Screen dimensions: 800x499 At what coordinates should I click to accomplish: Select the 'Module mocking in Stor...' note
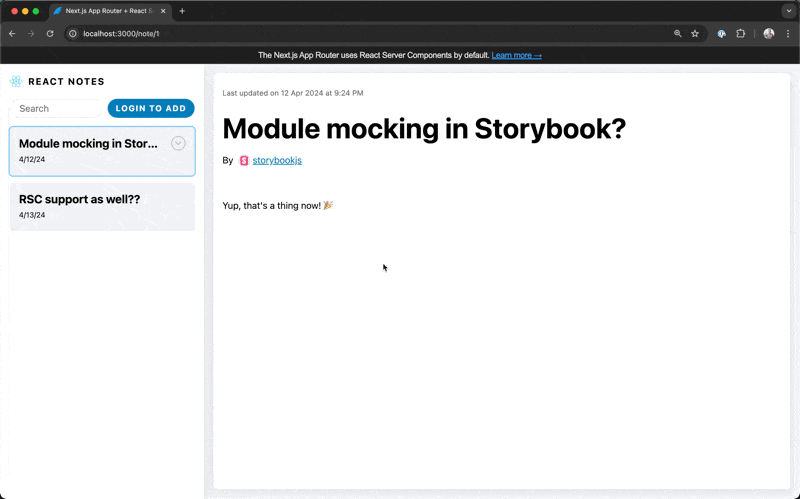click(102, 151)
